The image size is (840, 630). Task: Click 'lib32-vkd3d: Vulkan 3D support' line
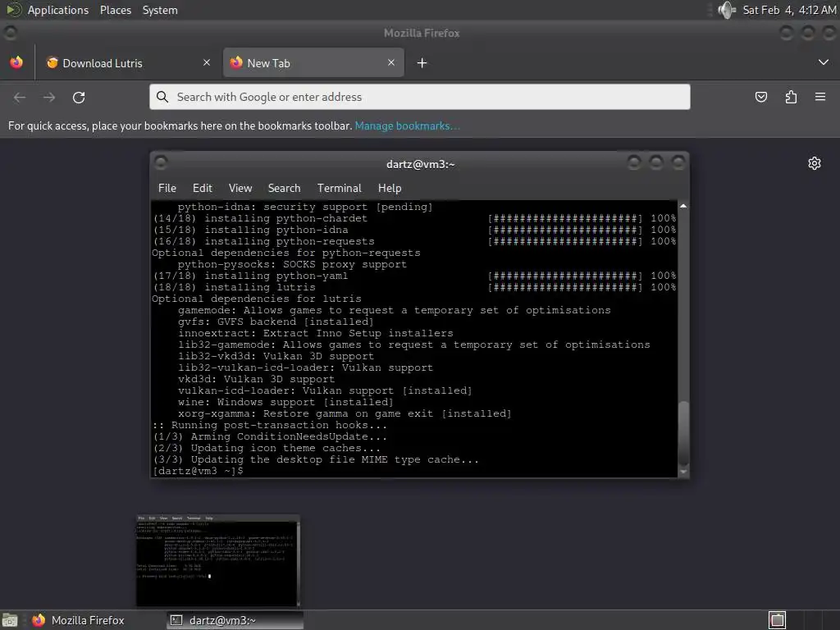[x=276, y=356]
